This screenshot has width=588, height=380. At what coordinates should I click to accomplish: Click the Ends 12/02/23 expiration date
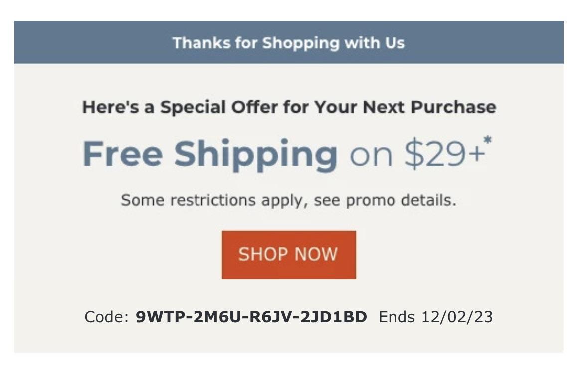(x=436, y=316)
